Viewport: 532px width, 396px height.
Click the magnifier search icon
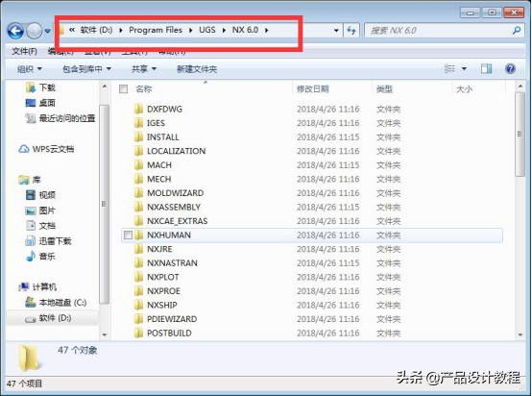point(517,31)
